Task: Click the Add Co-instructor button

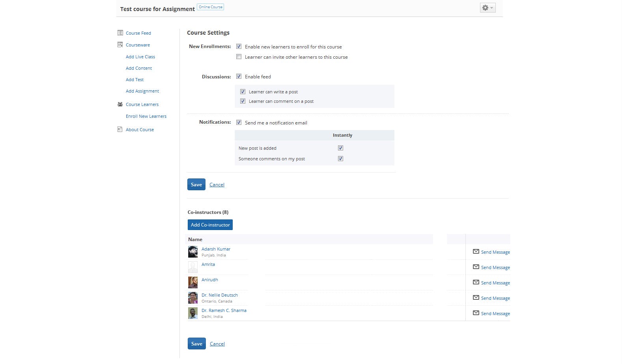Action: 210,225
